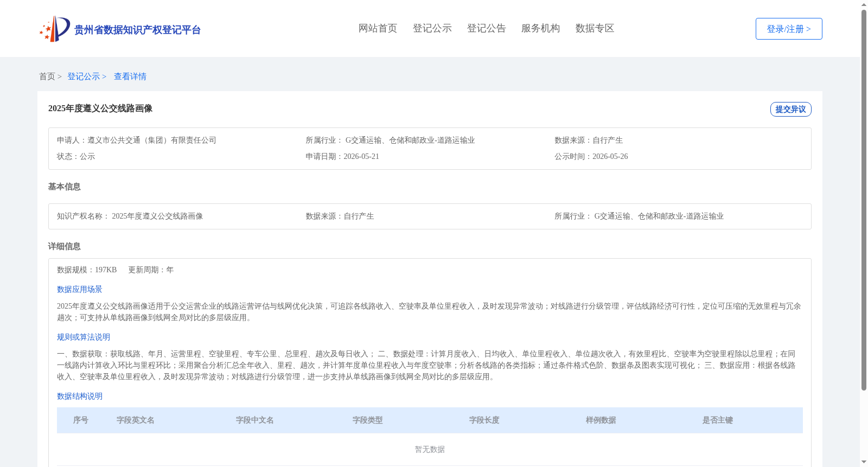
Task: Open 数据专区 in the top menu
Action: coord(595,28)
